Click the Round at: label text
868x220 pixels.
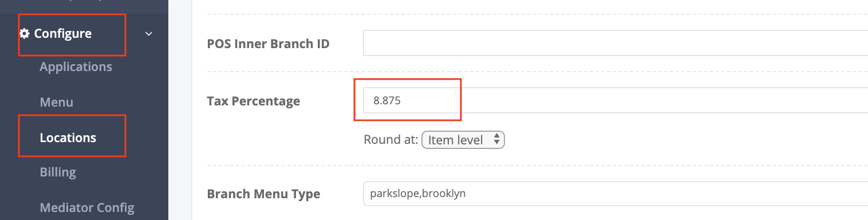pyautogui.click(x=390, y=140)
